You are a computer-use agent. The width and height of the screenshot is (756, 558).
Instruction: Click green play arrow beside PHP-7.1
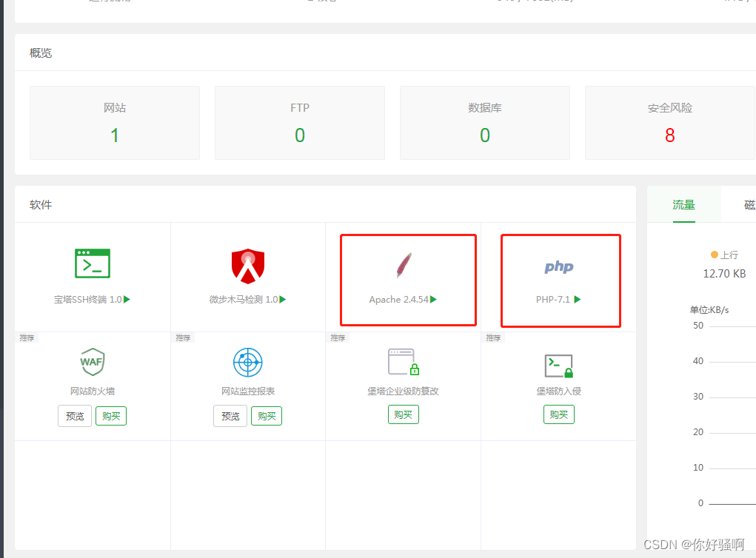(578, 299)
